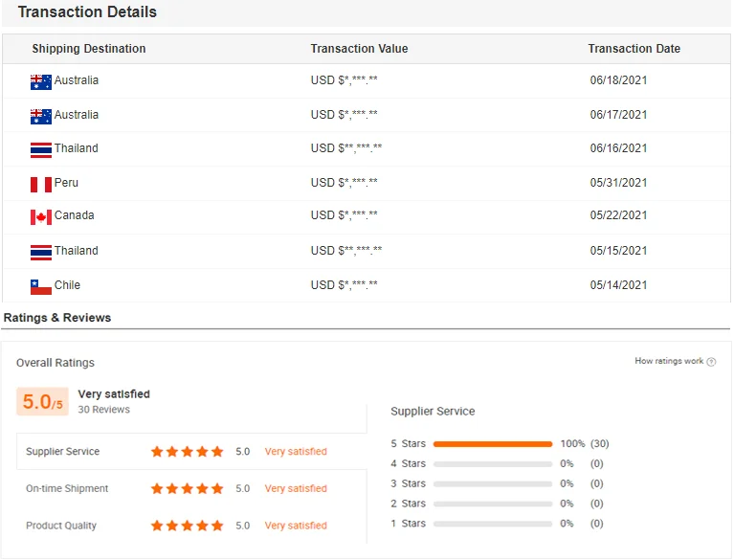Click the Transaction Date column header
734x560 pixels.
click(x=634, y=49)
